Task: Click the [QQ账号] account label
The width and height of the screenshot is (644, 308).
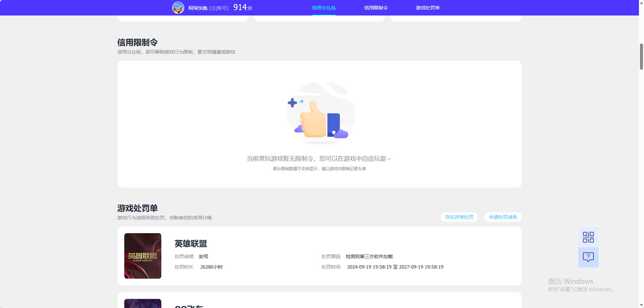Action: click(218, 7)
